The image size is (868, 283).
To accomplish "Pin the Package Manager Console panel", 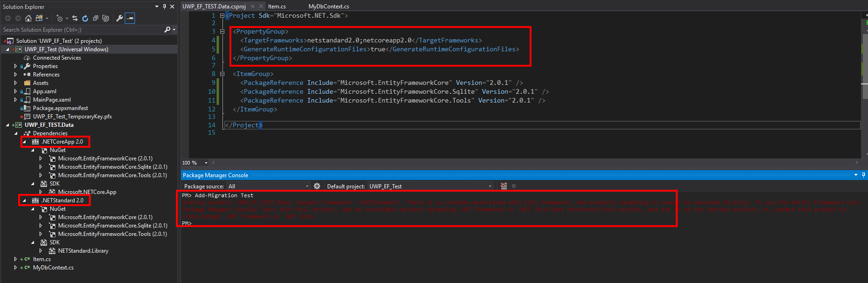I will tap(864, 175).
